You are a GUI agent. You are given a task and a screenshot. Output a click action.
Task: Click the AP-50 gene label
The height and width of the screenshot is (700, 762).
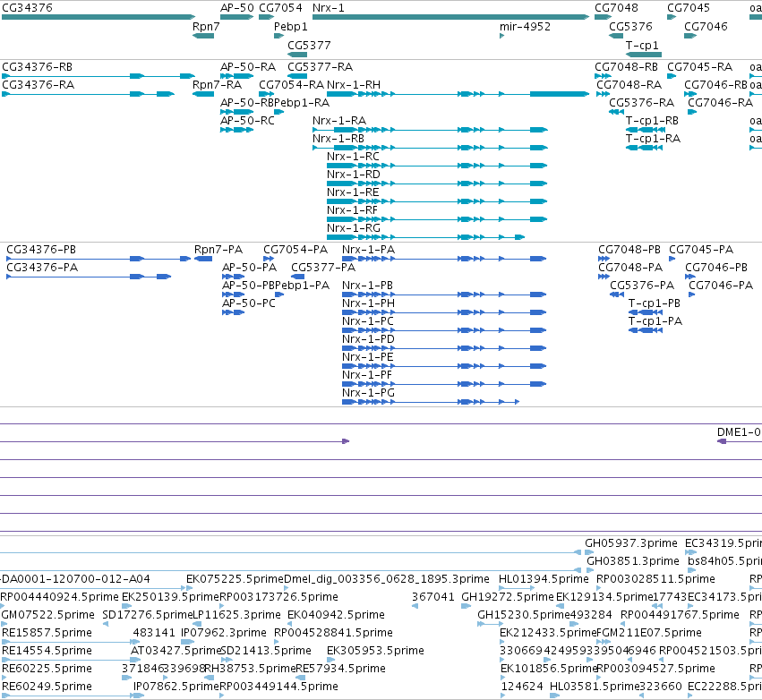click(x=237, y=8)
